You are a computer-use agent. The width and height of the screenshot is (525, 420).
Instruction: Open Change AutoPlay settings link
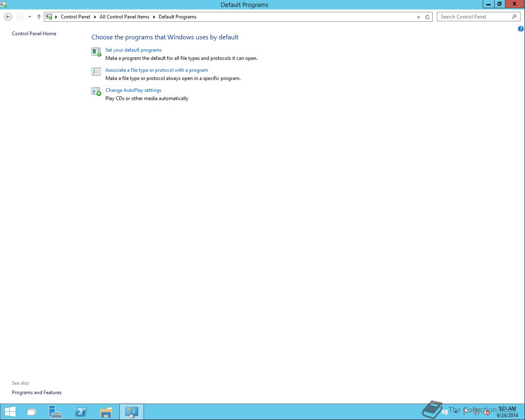tap(133, 90)
